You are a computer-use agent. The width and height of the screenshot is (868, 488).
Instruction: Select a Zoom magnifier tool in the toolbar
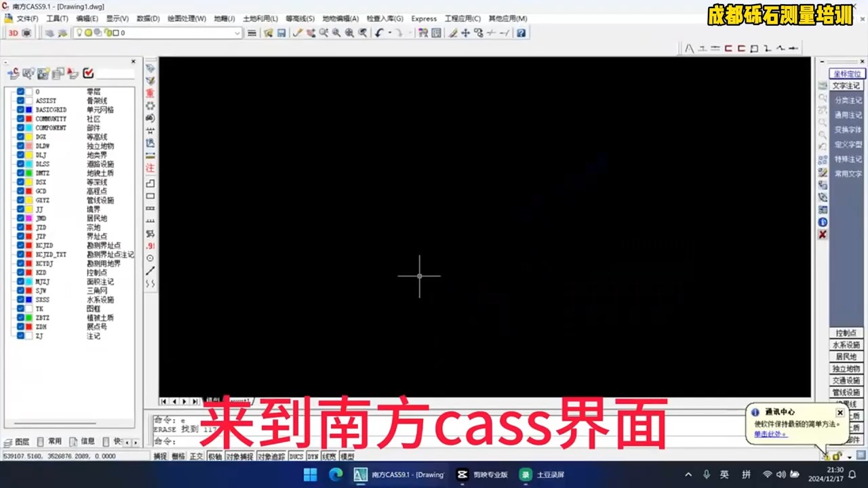pyautogui.click(x=336, y=33)
